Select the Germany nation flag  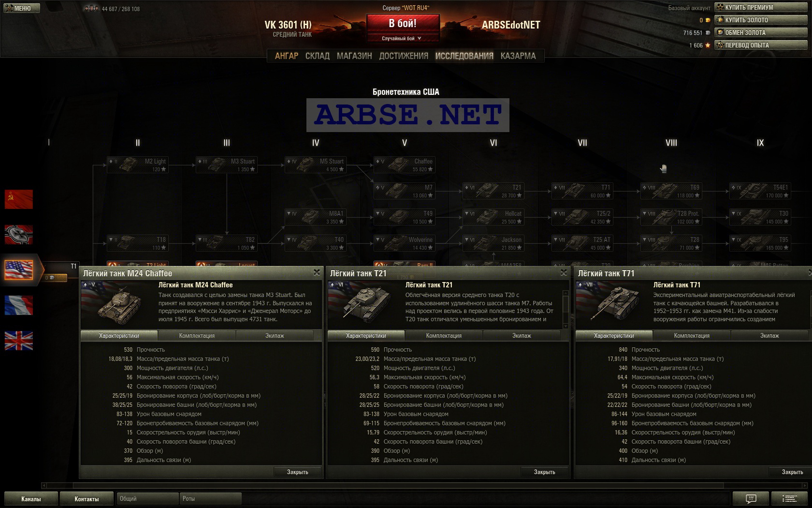19,235
